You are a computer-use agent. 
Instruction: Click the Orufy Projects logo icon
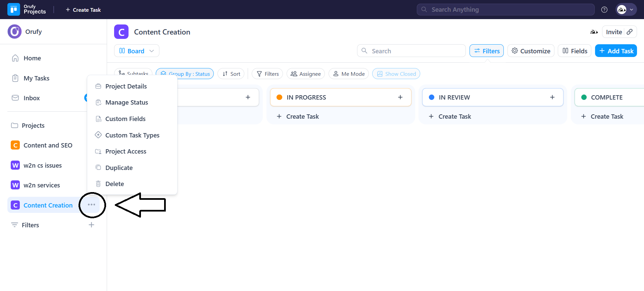pos(14,10)
